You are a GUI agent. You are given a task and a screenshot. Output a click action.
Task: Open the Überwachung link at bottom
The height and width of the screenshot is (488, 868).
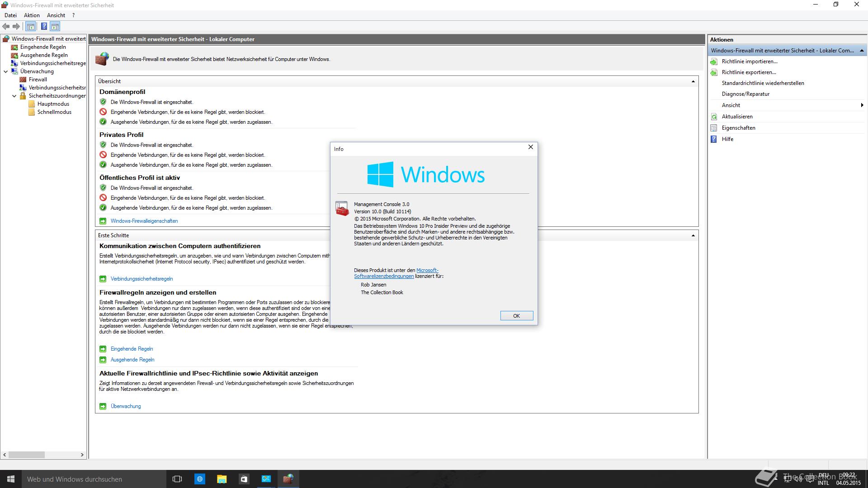click(126, 406)
